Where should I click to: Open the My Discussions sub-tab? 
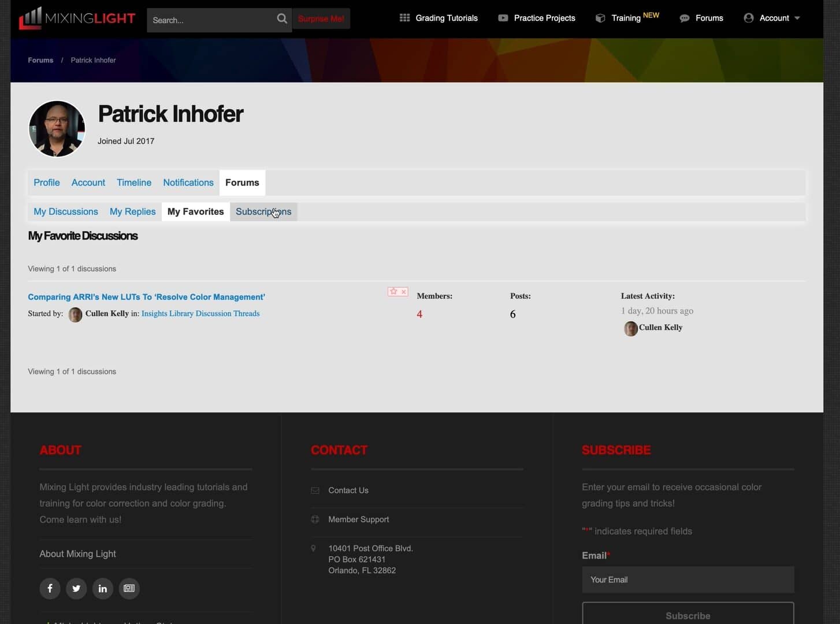[66, 211]
